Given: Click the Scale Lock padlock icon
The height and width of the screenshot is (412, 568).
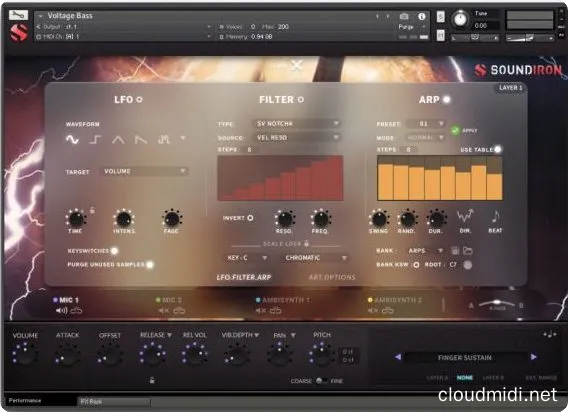Looking at the screenshot, I should (306, 244).
